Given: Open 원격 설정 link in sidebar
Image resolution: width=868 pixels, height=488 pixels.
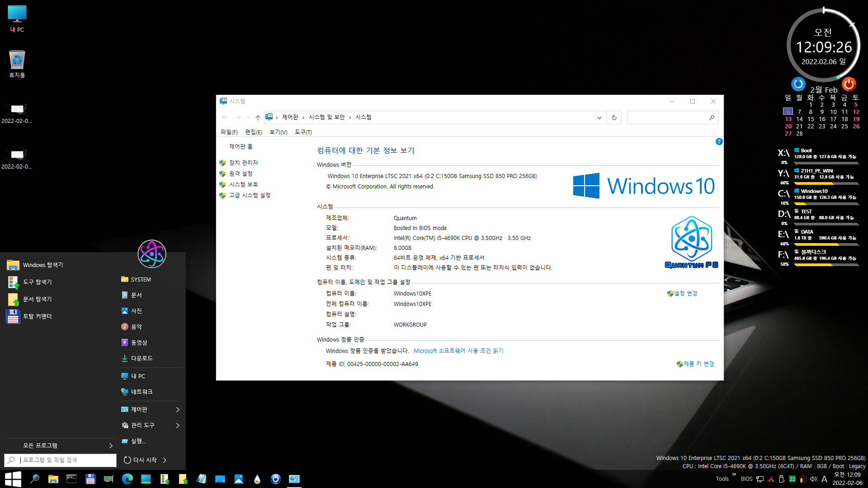Looking at the screenshot, I should tap(241, 174).
